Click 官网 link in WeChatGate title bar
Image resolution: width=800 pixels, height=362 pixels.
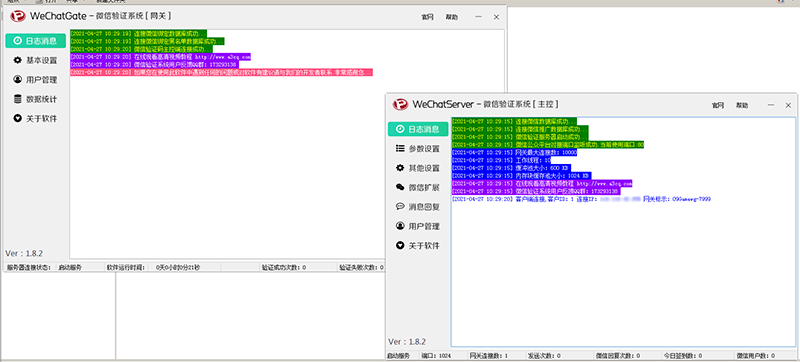(x=427, y=17)
